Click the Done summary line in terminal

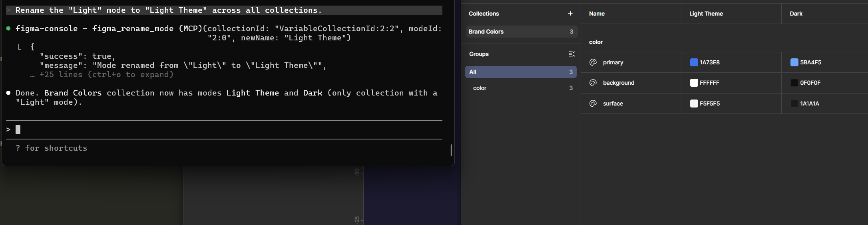point(227,98)
